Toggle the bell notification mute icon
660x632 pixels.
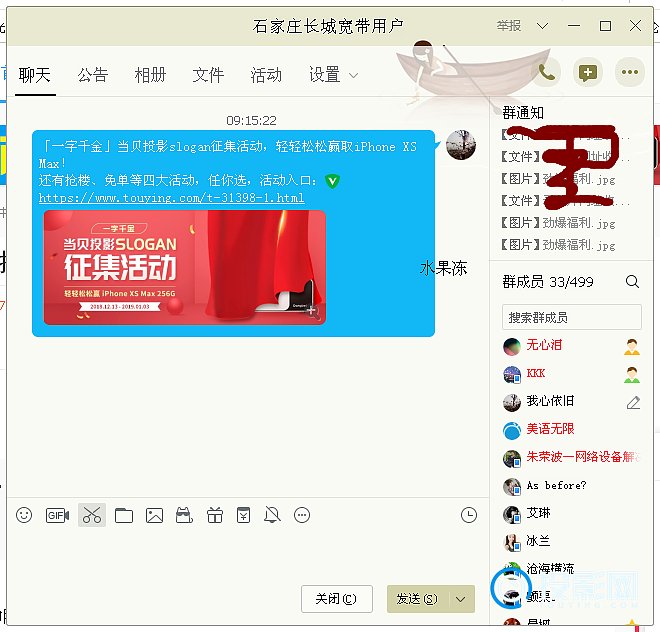272,515
